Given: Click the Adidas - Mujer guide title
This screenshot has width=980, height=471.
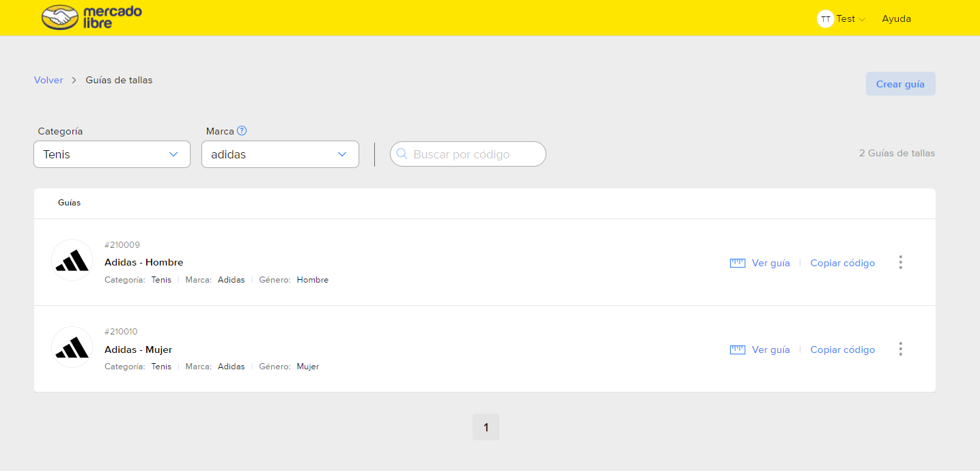Looking at the screenshot, I should [x=139, y=349].
